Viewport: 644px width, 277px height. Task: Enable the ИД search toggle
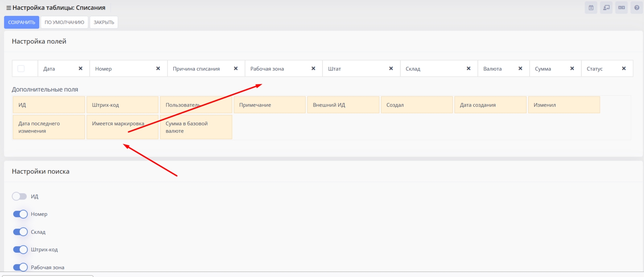pos(19,196)
